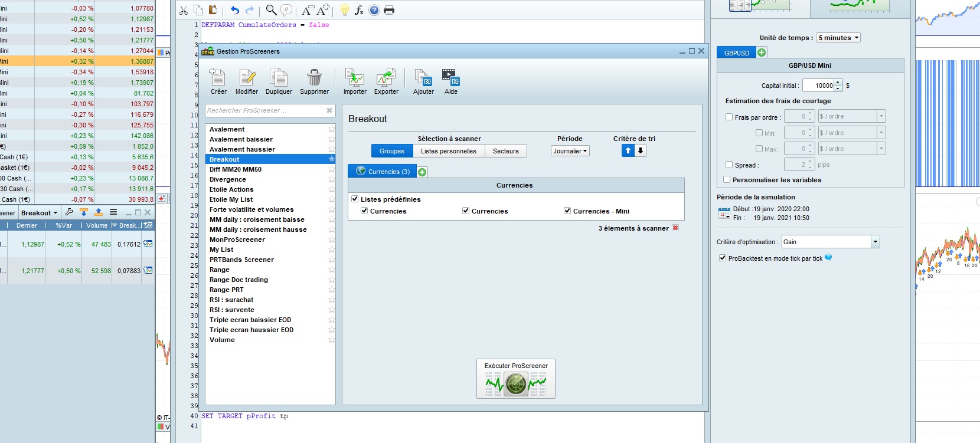Click the Paste clipboard icon
Screen dimensions: 980x443
pos(213,10)
